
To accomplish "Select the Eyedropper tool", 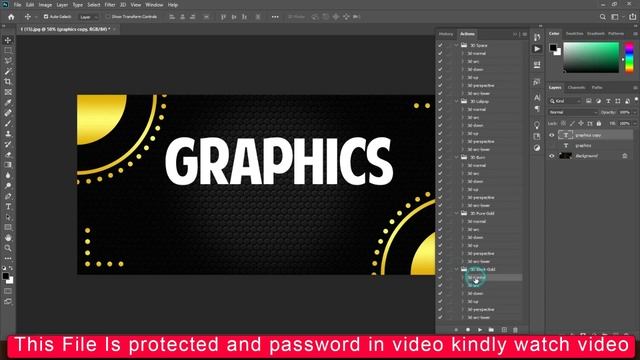I will coord(8,102).
